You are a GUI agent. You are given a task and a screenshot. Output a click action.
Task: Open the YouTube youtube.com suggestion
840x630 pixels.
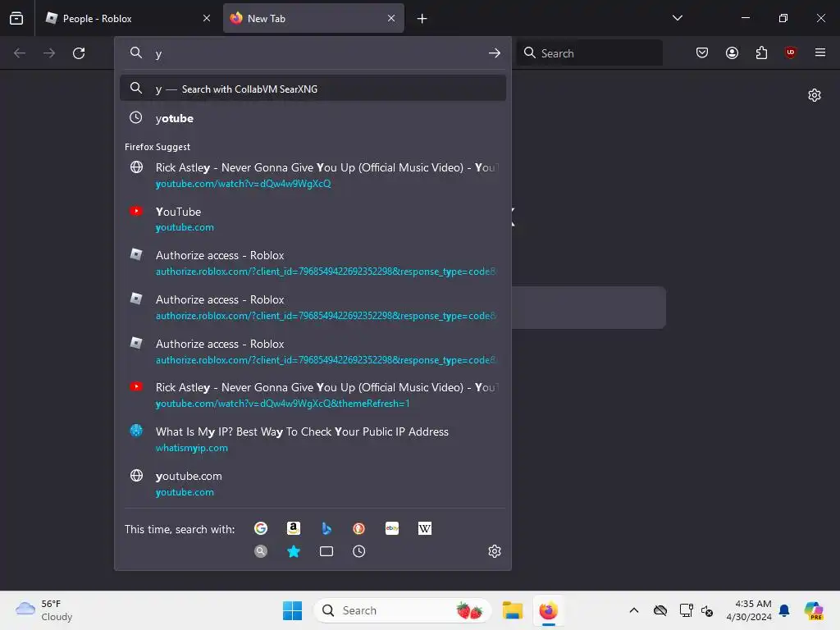(x=313, y=219)
